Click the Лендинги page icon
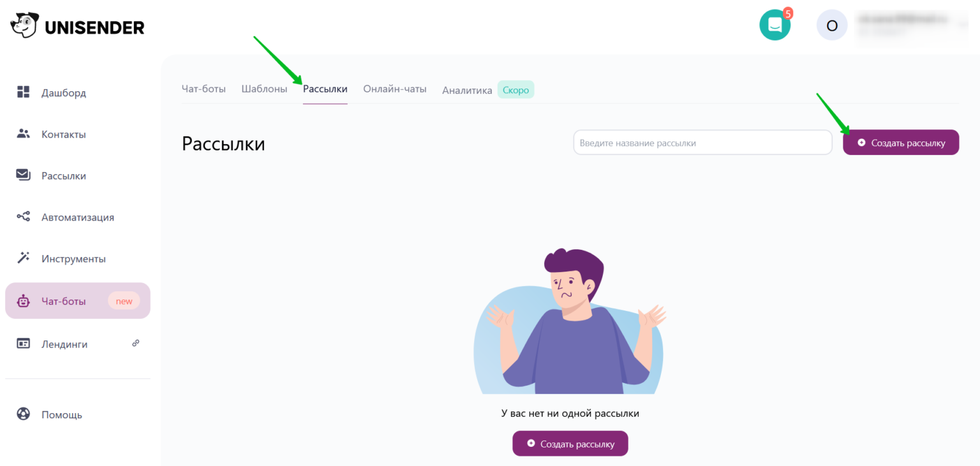 pos(24,344)
